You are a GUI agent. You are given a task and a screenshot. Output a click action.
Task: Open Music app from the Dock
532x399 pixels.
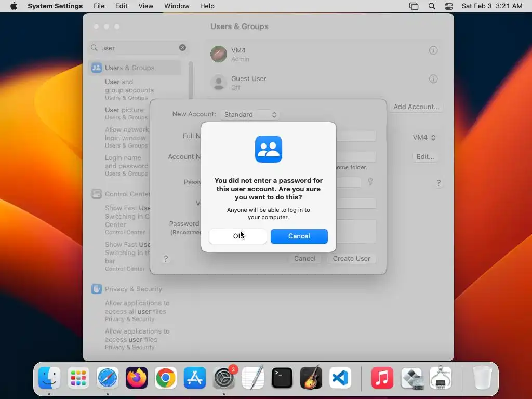[x=382, y=378]
